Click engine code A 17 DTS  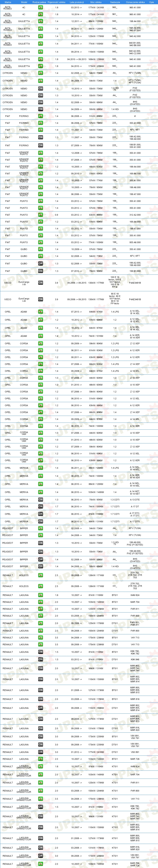(x=135, y=522)
